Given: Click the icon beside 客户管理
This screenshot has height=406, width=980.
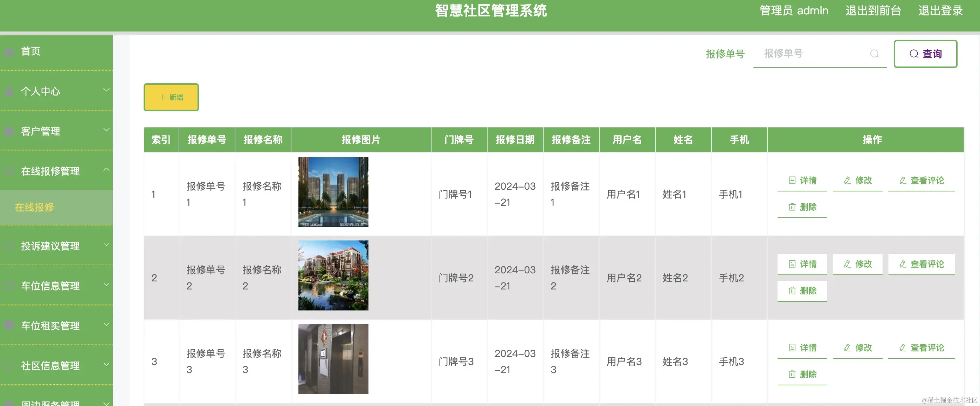Looking at the screenshot, I should tap(9, 131).
